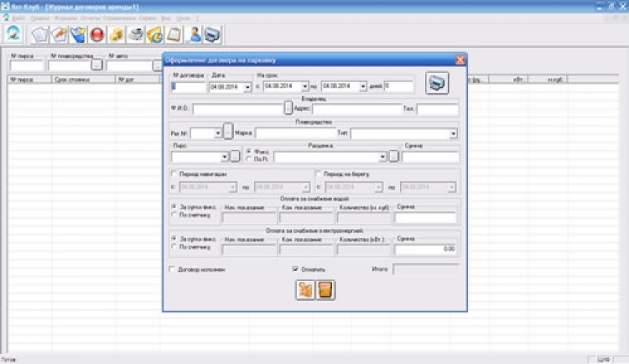Open the "Правка" menu
The width and height of the screenshot is (629, 364).
coord(39,18)
